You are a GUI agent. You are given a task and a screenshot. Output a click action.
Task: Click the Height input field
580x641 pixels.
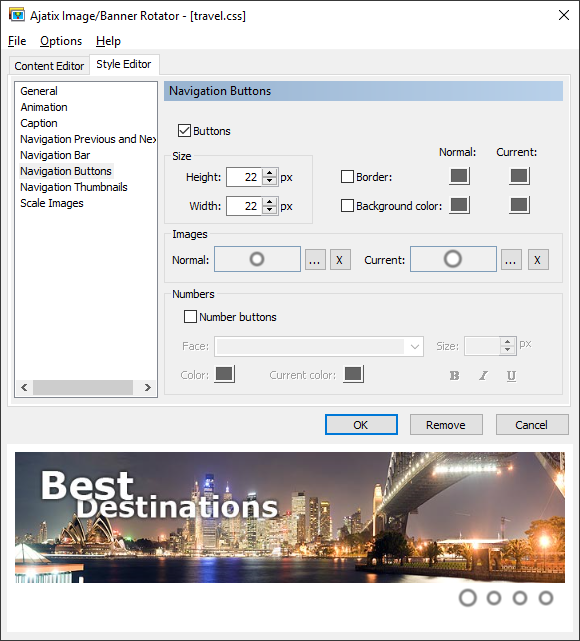[244, 177]
